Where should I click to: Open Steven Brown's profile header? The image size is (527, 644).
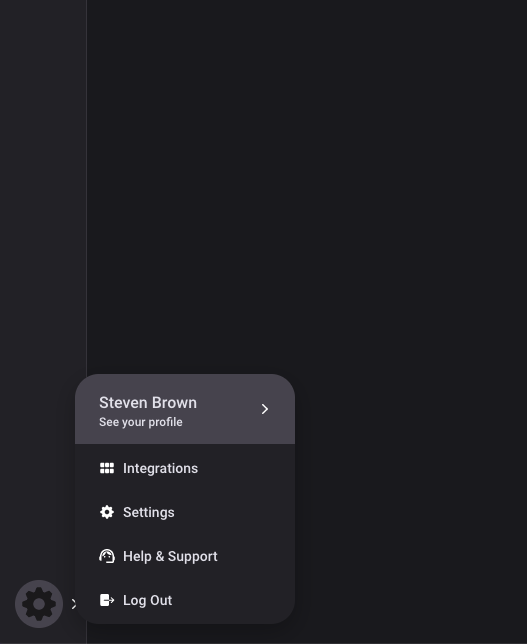pos(185,409)
